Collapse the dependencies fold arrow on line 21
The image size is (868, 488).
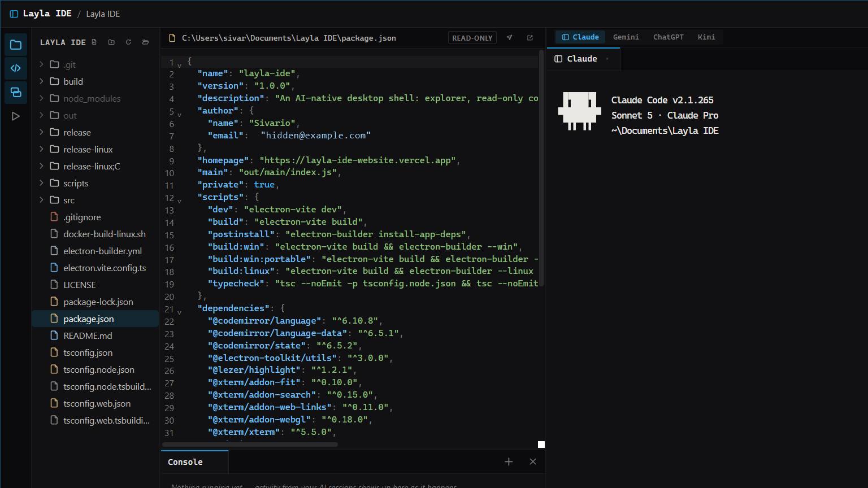pyautogui.click(x=180, y=312)
